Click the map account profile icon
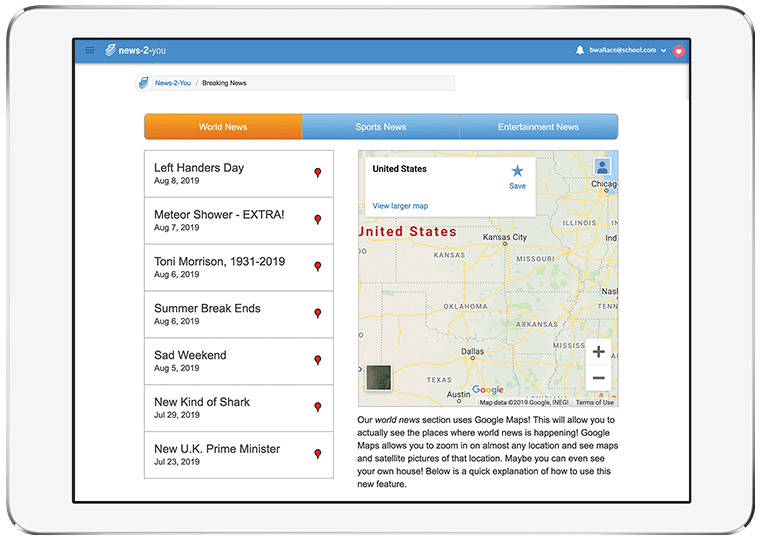 pyautogui.click(x=602, y=167)
